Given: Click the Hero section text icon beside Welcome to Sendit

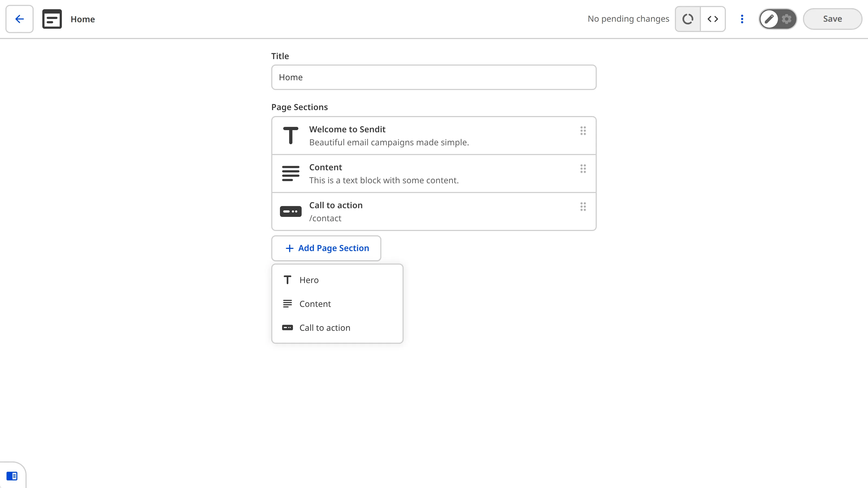Looking at the screenshot, I should coord(291,135).
